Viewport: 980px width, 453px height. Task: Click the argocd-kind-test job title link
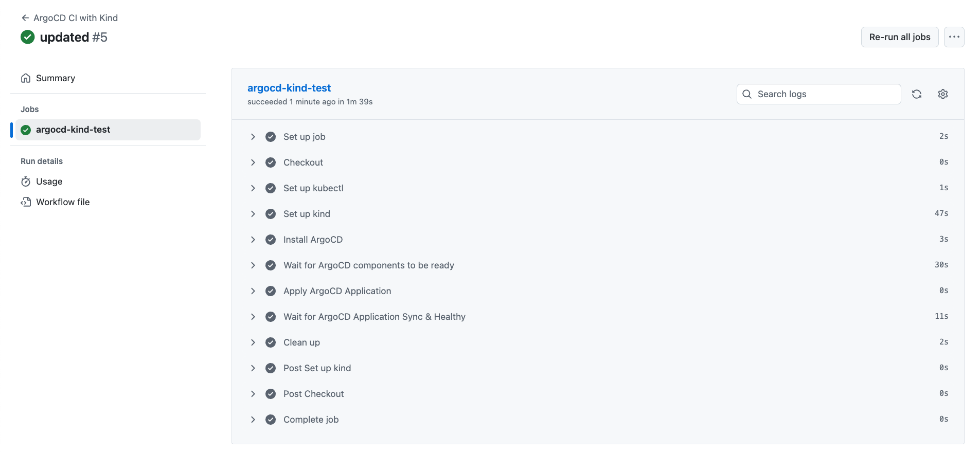tap(289, 88)
